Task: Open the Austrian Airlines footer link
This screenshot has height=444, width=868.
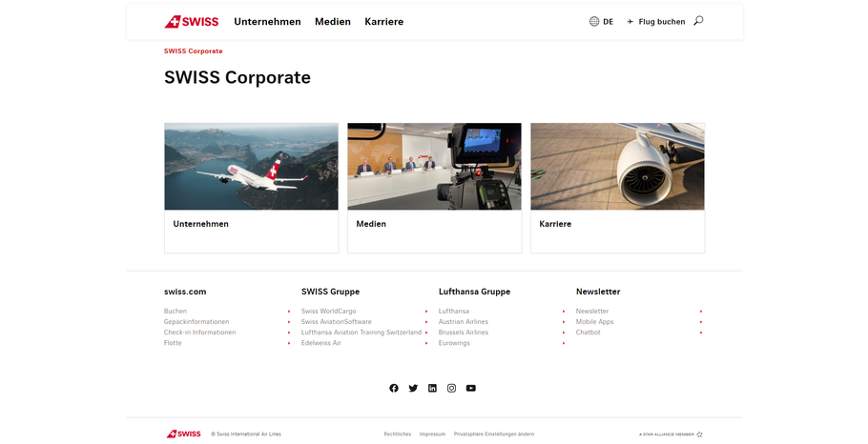Action: click(x=464, y=322)
